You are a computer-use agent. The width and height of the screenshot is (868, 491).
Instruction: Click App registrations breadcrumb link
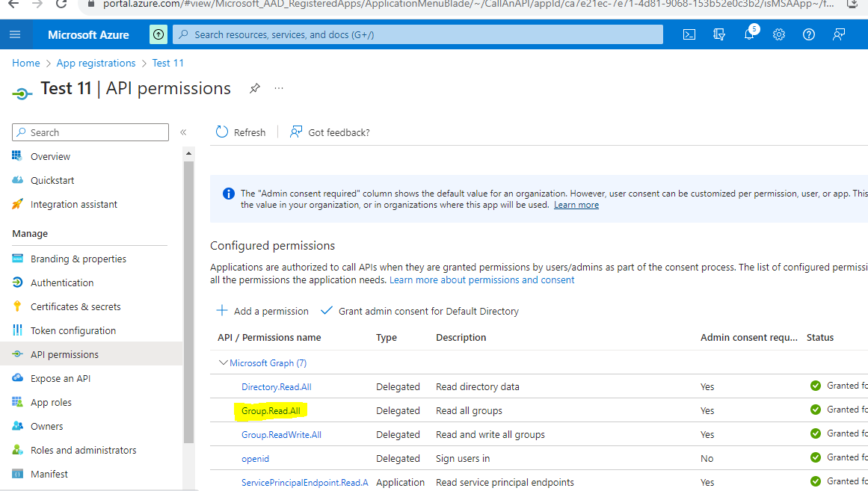pyautogui.click(x=96, y=63)
